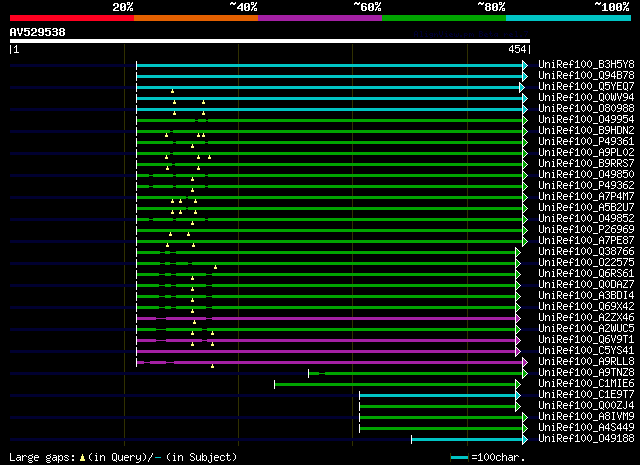Select the UniRef100_Q6V9T1 label

tap(586, 340)
